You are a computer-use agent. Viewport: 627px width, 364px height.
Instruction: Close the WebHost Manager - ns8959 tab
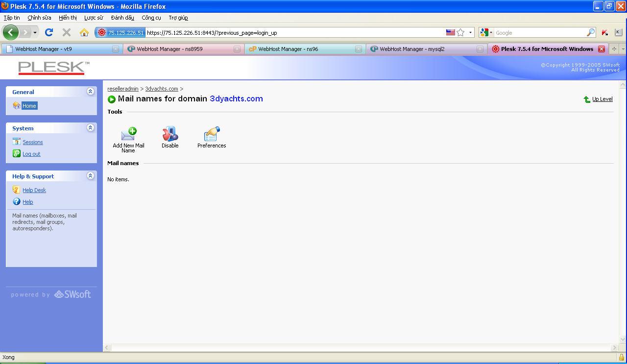coord(237,49)
